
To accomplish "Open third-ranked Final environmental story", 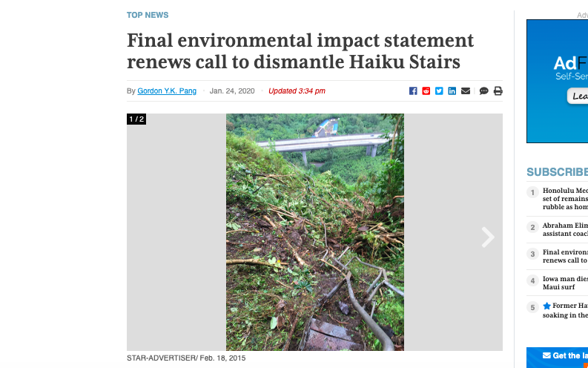I will point(565,256).
